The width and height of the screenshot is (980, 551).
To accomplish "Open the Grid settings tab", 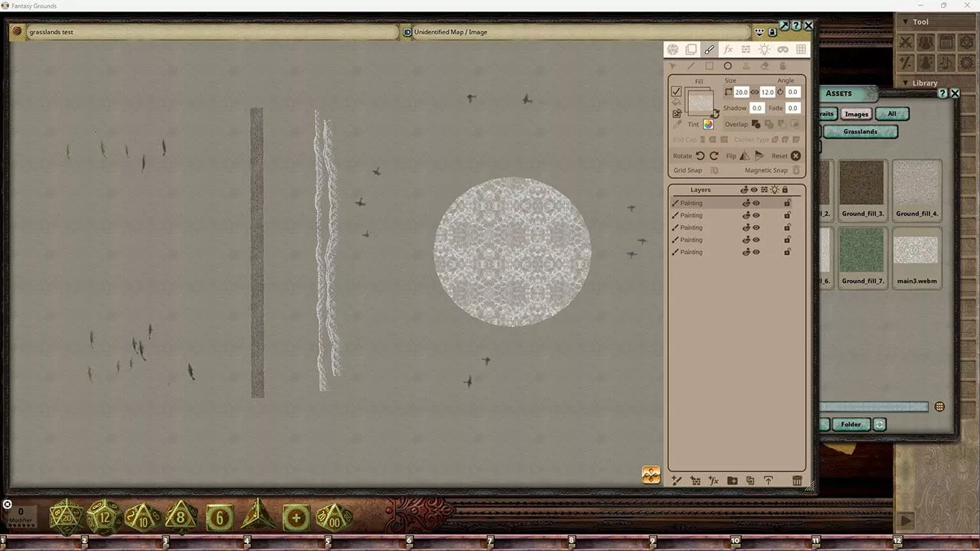I will 801,50.
